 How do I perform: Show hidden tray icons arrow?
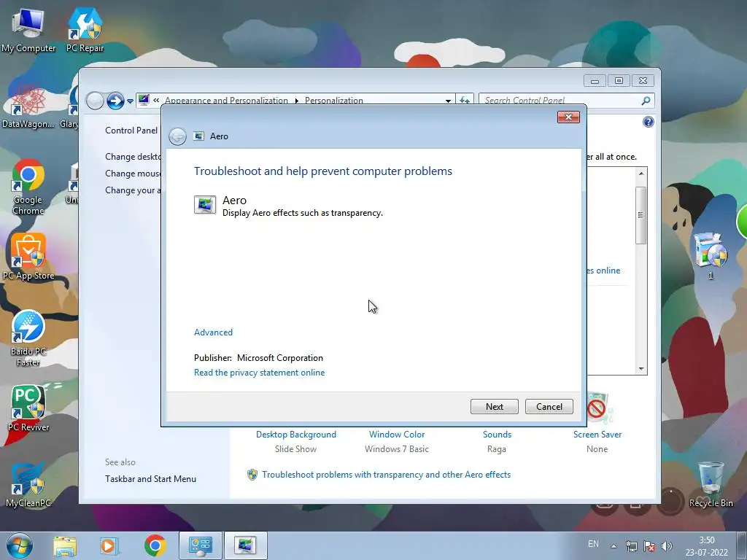coord(614,546)
